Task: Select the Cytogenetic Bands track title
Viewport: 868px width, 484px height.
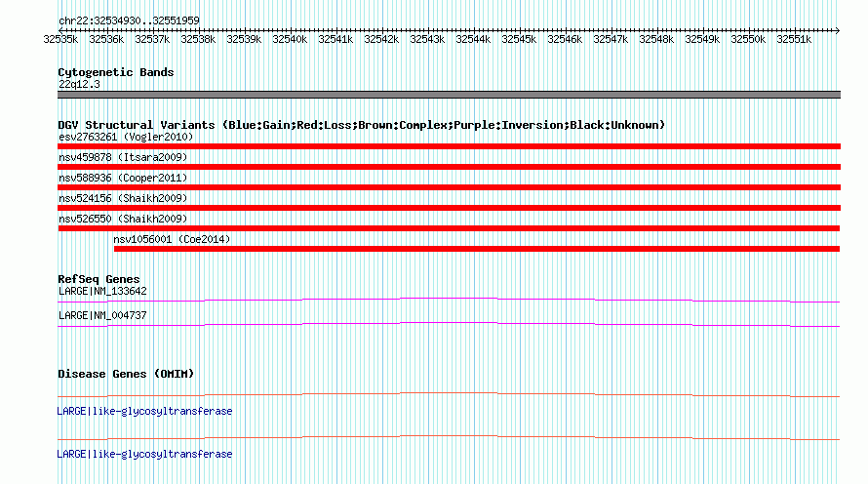Action: (116, 72)
